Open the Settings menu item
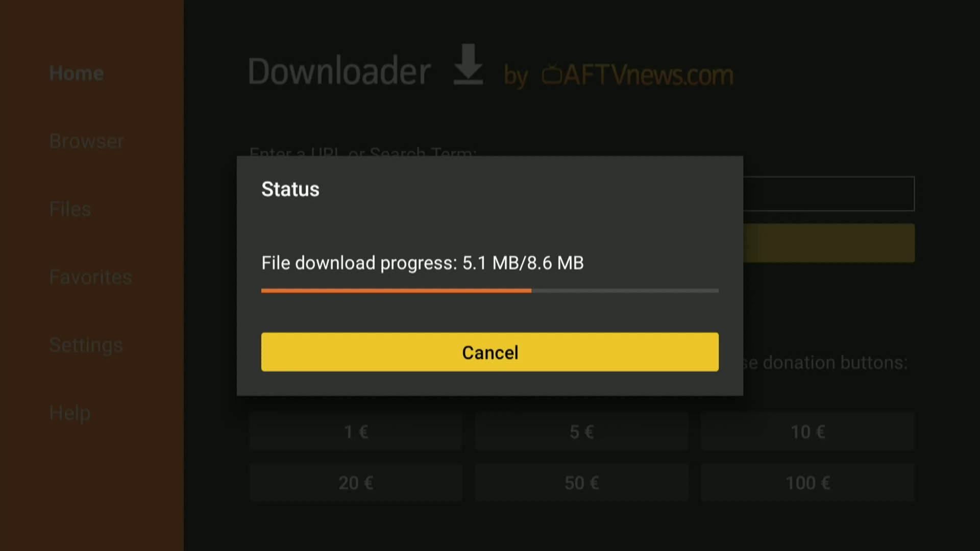Viewport: 980px width, 551px height. 86,345
